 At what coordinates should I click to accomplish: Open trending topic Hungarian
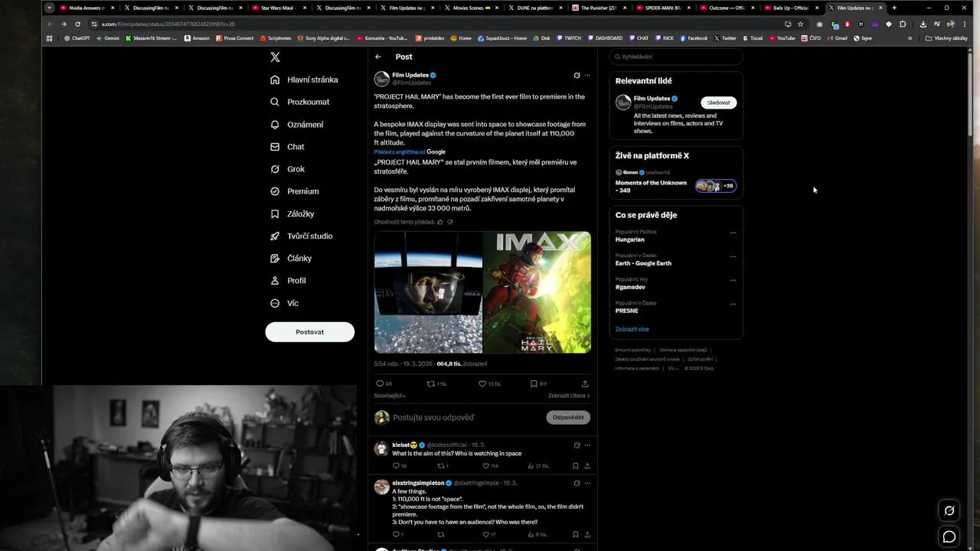tap(629, 240)
